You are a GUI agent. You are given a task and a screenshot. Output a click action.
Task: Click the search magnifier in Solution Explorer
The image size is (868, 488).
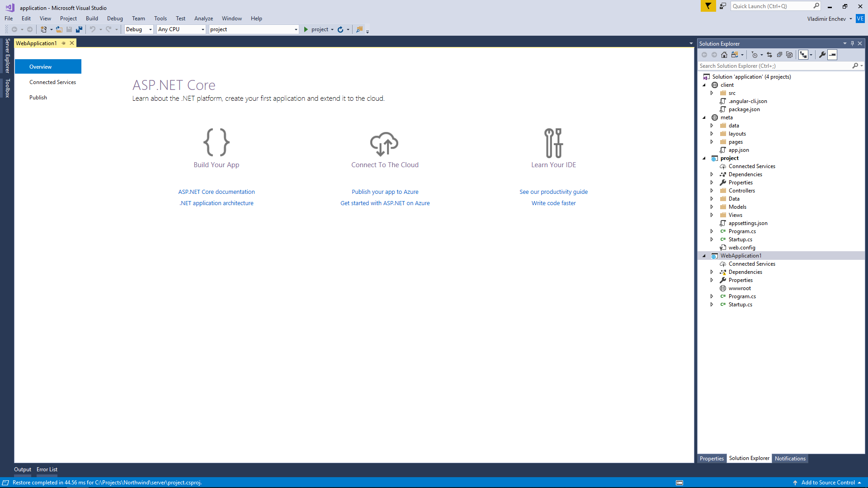(x=855, y=66)
